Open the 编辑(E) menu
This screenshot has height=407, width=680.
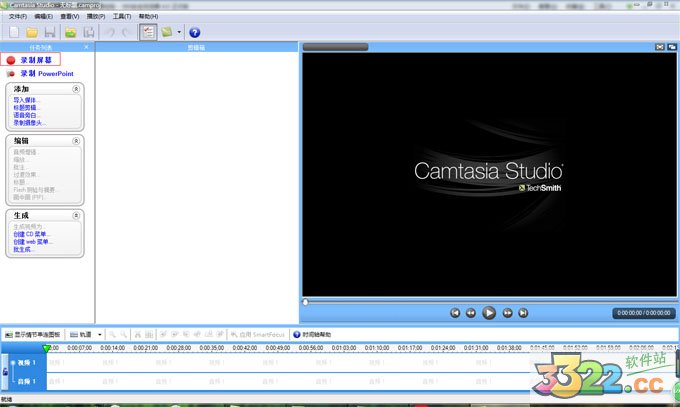pyautogui.click(x=43, y=16)
